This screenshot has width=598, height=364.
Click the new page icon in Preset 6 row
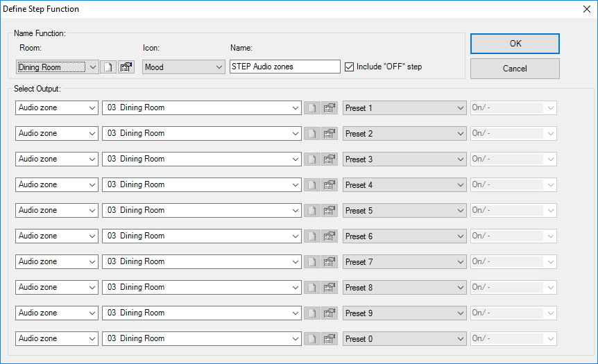pyautogui.click(x=312, y=236)
